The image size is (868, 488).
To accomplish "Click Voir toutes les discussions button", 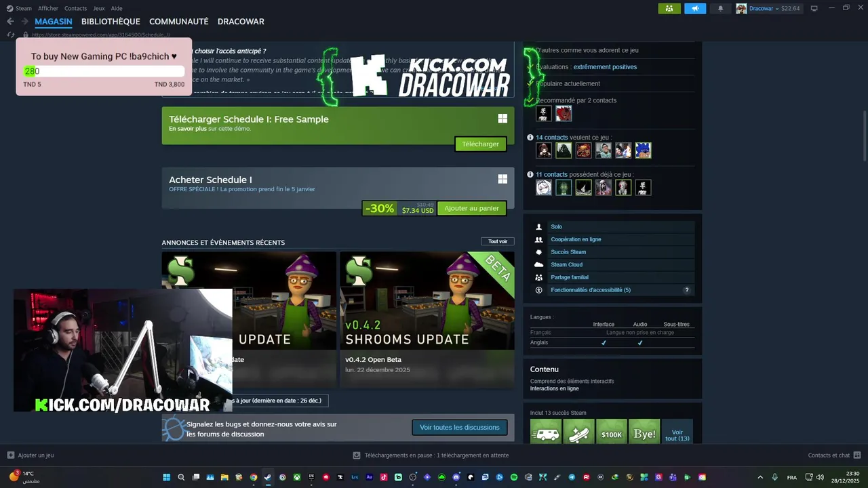I will pyautogui.click(x=459, y=427).
